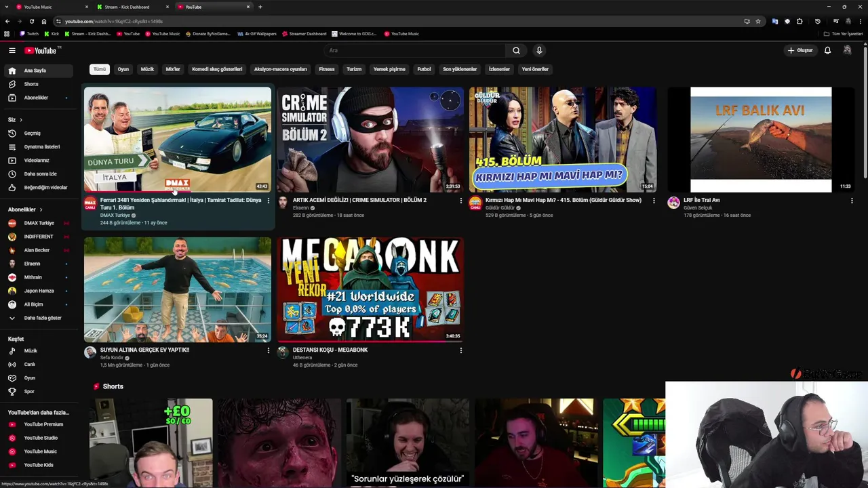The height and width of the screenshot is (488, 868).
Task: Open the 4k Gif Wallpapers bookmark
Action: tap(257, 33)
